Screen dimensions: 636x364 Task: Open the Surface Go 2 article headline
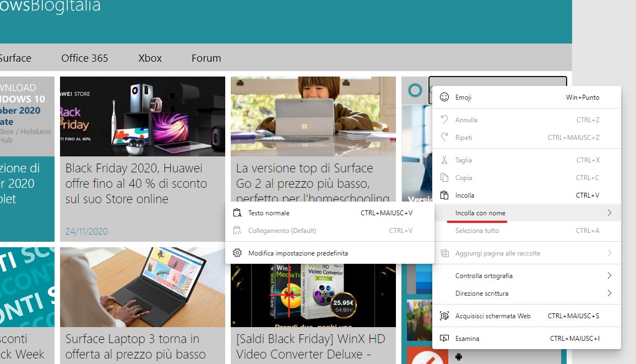coord(313,182)
